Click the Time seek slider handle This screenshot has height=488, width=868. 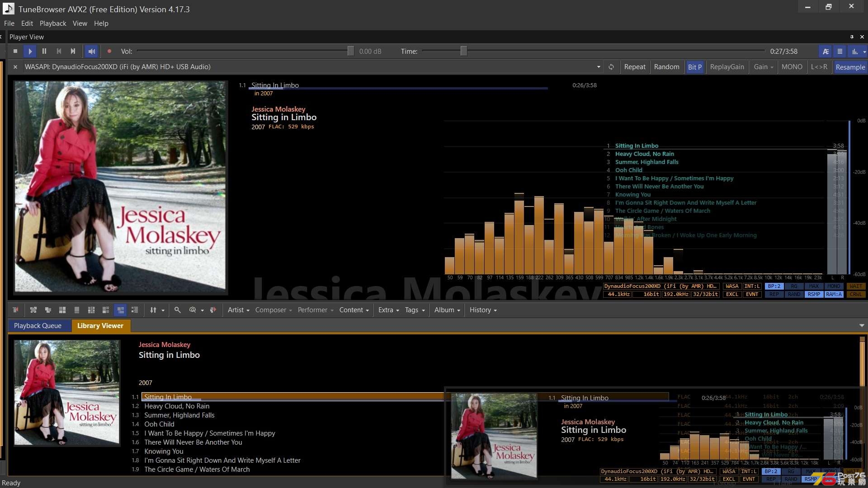click(x=463, y=52)
